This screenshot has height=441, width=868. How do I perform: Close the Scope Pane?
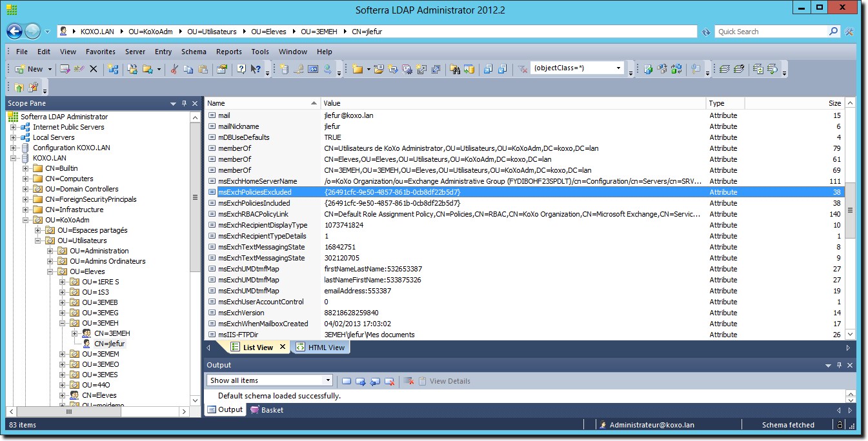click(194, 103)
